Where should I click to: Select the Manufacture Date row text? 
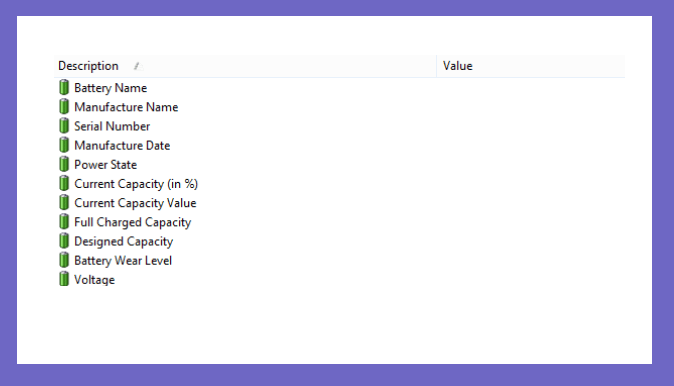click(122, 146)
